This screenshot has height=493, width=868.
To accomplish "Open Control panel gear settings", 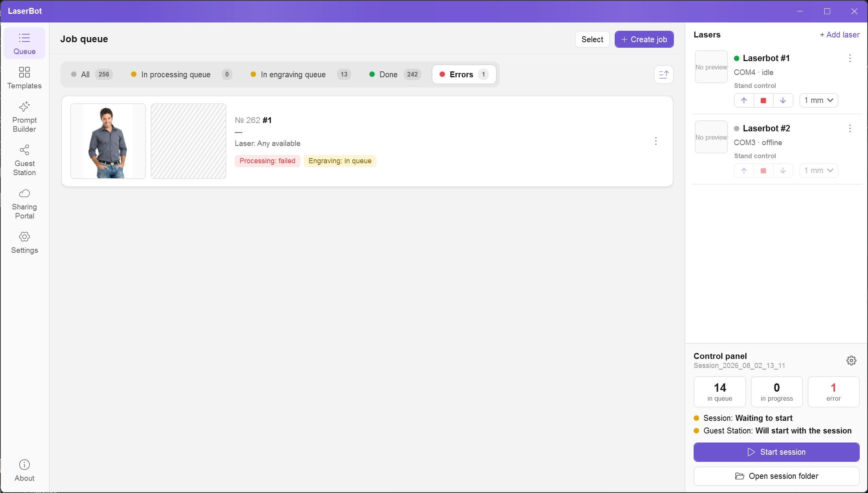I will tap(851, 360).
